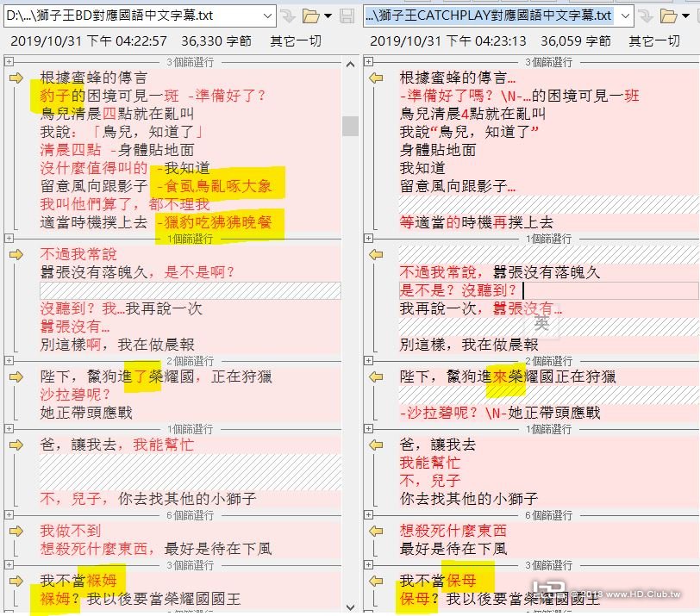Screen dimensions: 700x616
Task: Open the right file path dropdown
Action: tap(626, 16)
